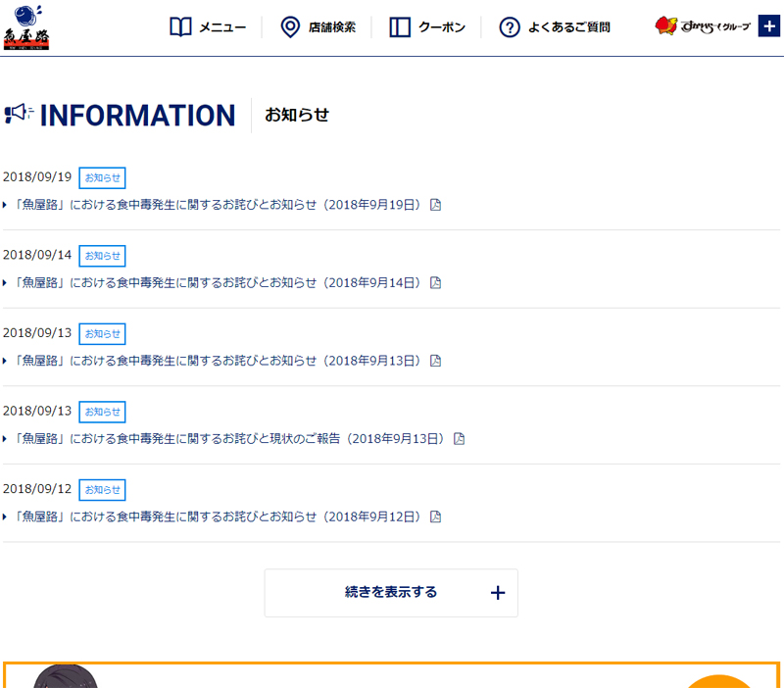This screenshot has height=688, width=784.
Task: Open PDF icon for 2018年9月14日 notice
Action: (x=435, y=283)
